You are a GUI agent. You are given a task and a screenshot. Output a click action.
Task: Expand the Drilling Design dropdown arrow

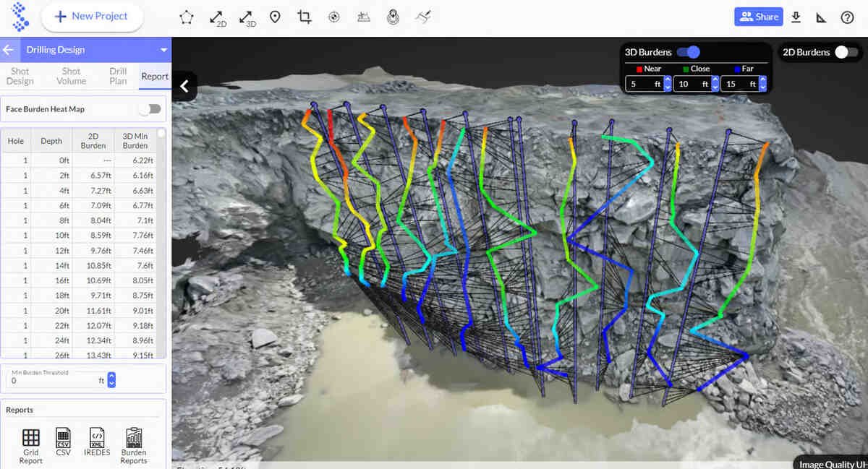pos(164,50)
